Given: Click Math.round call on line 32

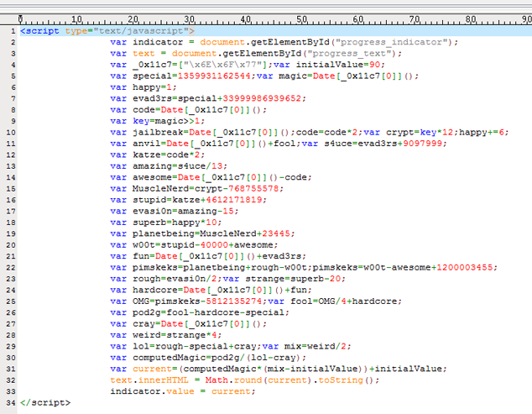Looking at the screenshot, I should tap(233, 380).
